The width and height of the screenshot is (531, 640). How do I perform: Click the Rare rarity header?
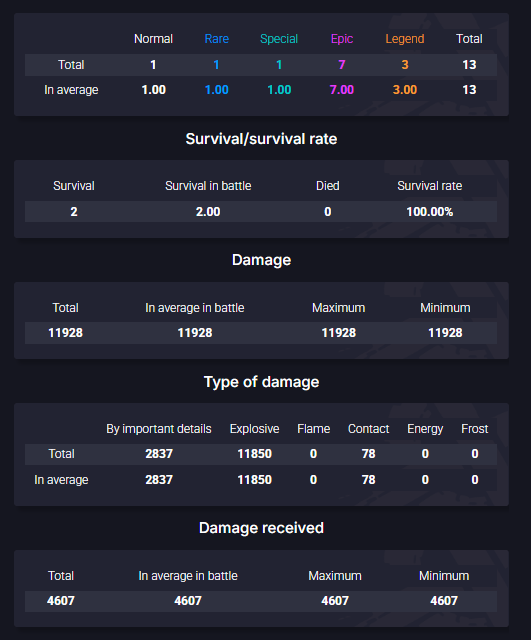216,39
